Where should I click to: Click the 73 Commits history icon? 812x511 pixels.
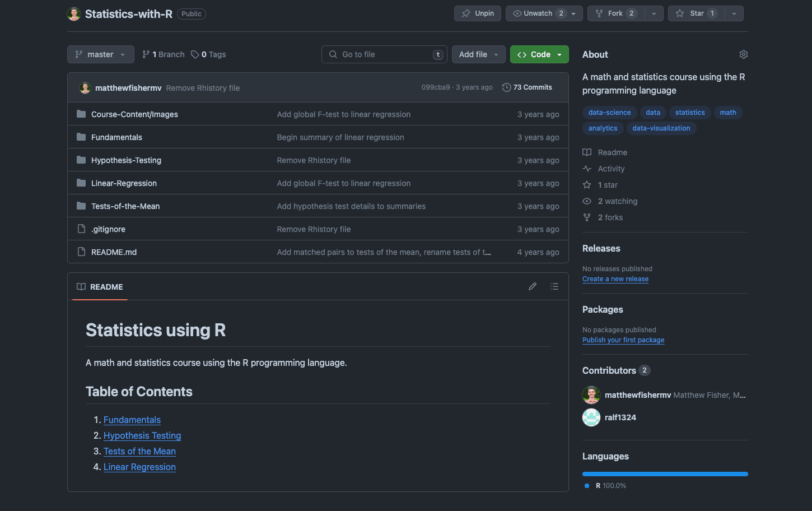(x=507, y=87)
